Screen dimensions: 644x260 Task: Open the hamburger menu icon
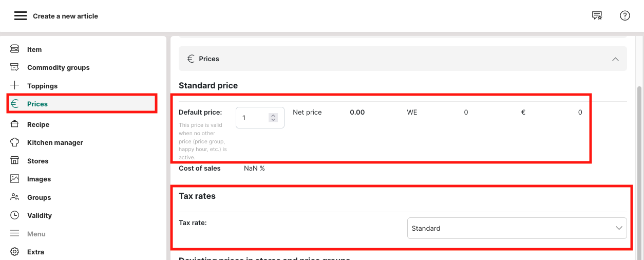pos(21,16)
